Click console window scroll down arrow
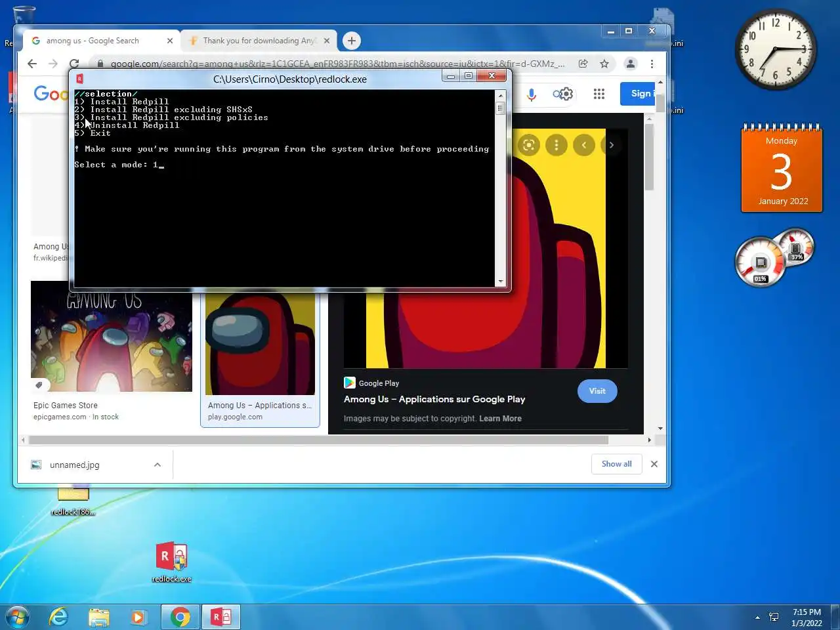The height and width of the screenshot is (630, 840). tap(500, 282)
